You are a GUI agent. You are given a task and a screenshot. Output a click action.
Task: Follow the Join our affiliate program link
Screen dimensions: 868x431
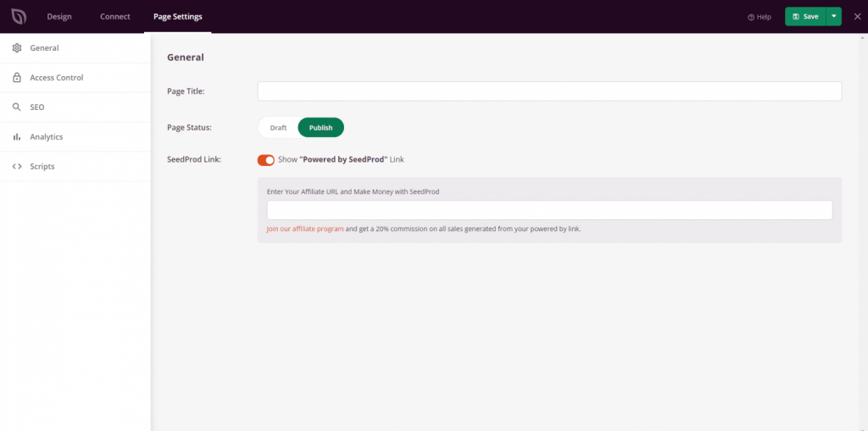305,229
